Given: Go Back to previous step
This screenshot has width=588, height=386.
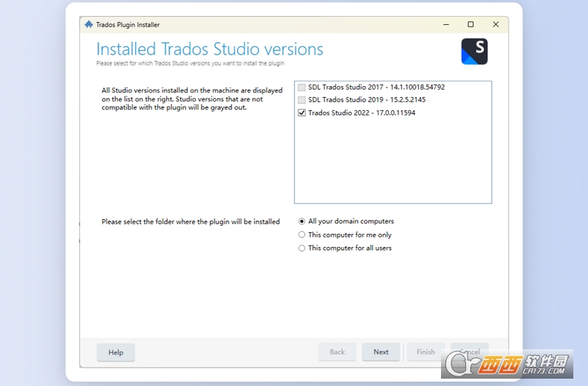Looking at the screenshot, I should click(x=337, y=352).
